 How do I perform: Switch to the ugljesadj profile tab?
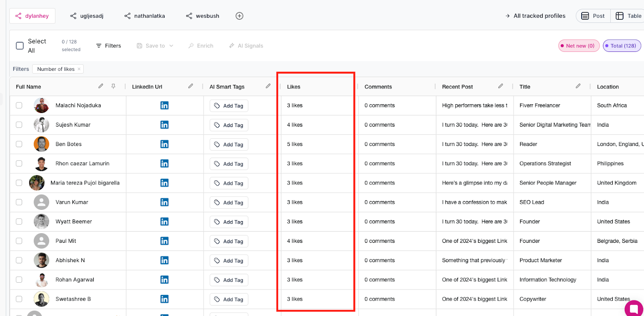87,16
